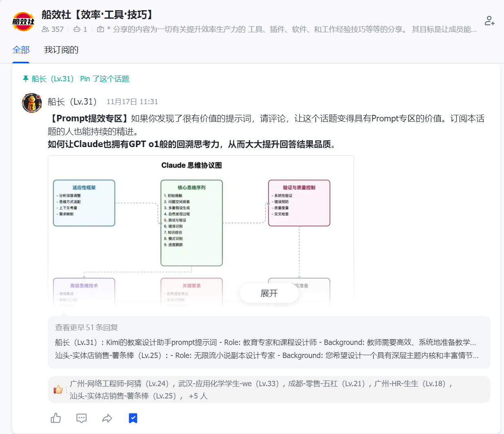The width and height of the screenshot is (504, 434).
Task: View the 357 members count icon
Action: pyautogui.click(x=45, y=29)
